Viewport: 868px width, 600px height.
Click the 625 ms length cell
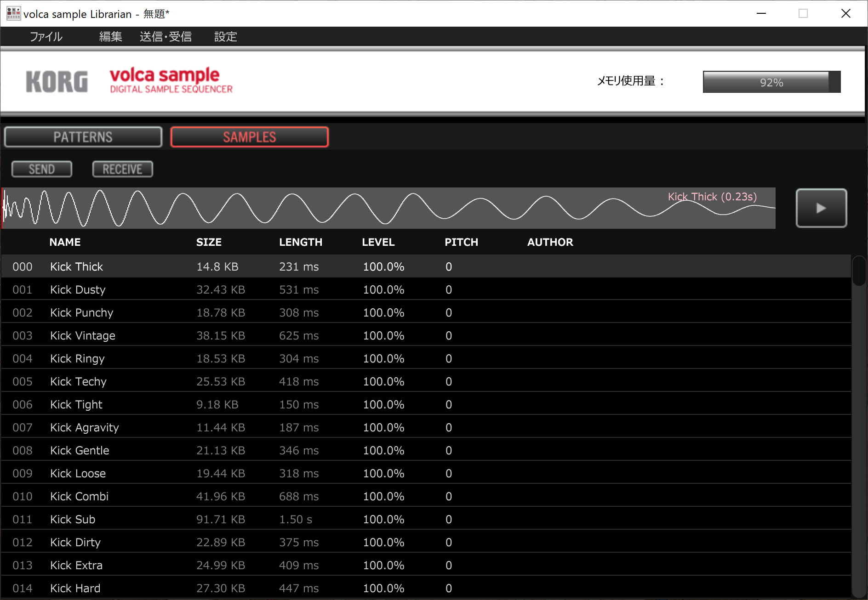click(299, 335)
